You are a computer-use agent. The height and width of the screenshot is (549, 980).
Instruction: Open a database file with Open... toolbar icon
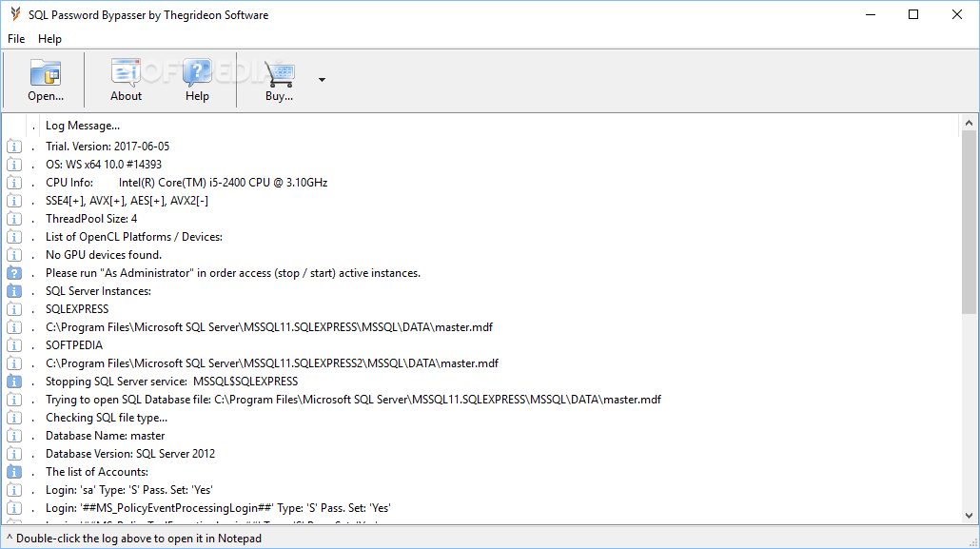(x=46, y=80)
